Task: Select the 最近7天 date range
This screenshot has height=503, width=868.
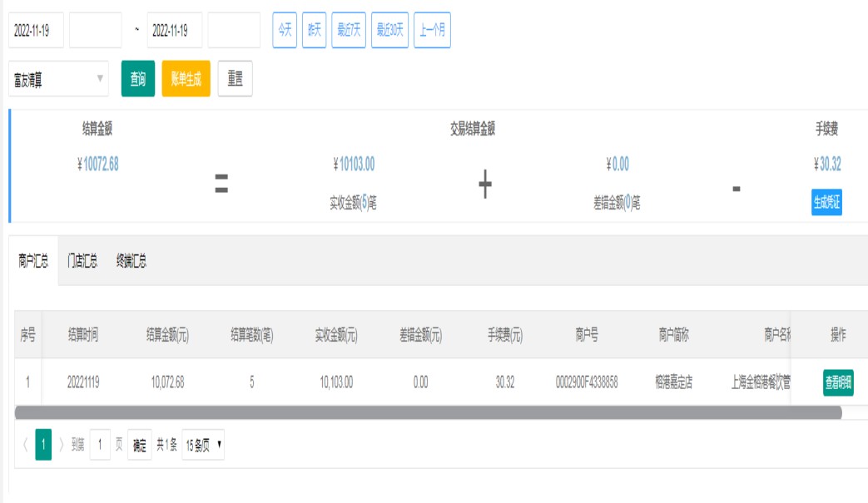Action: coord(349,30)
